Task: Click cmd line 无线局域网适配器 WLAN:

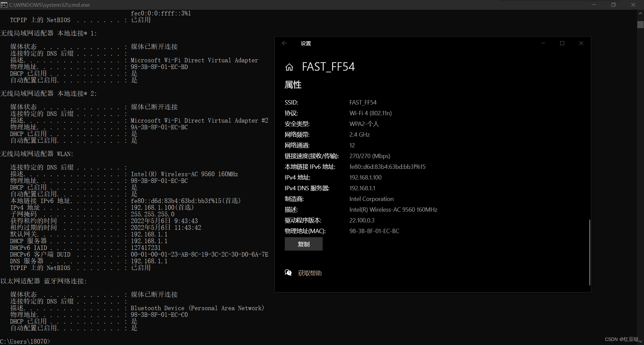Action: 37,154
